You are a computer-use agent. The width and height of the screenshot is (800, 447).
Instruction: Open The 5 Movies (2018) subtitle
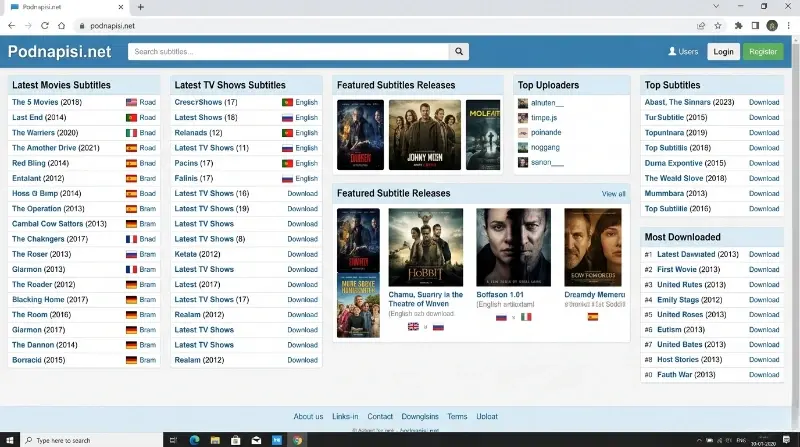click(47, 102)
